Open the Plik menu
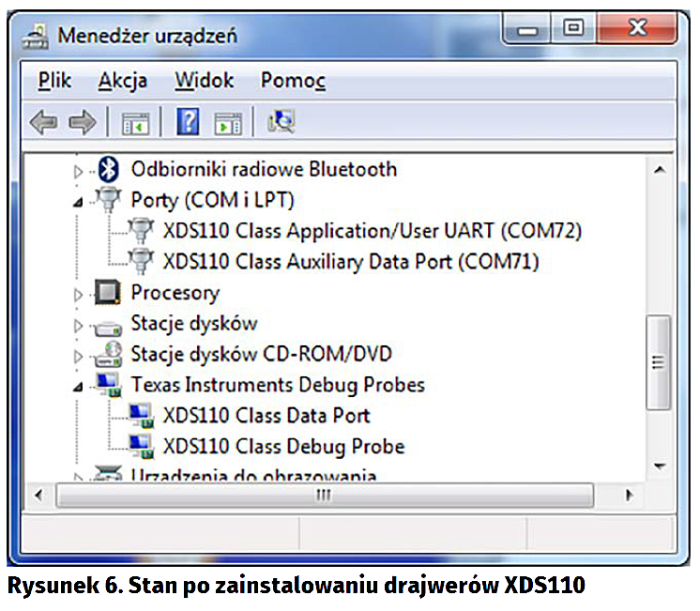700x611 pixels. tap(55, 81)
